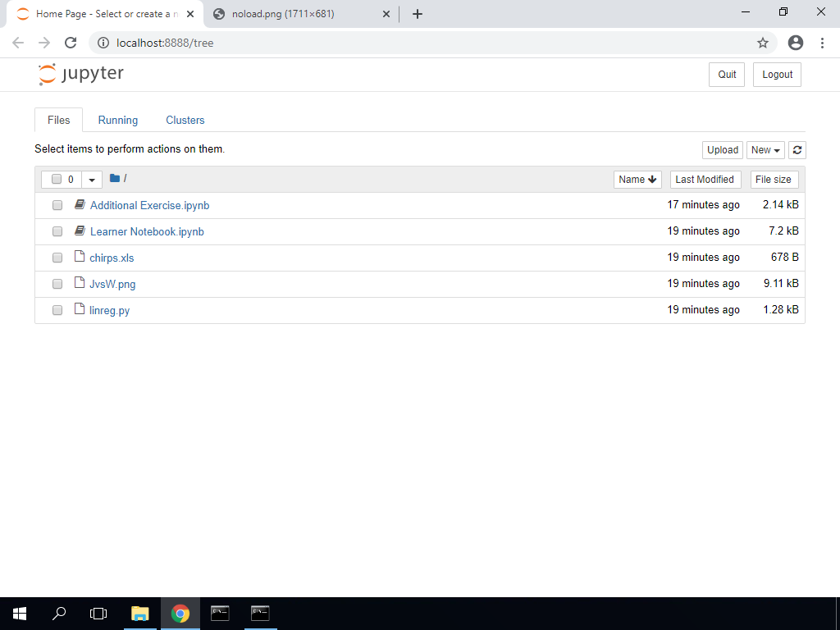Viewport: 840px width, 630px height.
Task: Click the '678 B' file size
Action: pyautogui.click(x=785, y=257)
